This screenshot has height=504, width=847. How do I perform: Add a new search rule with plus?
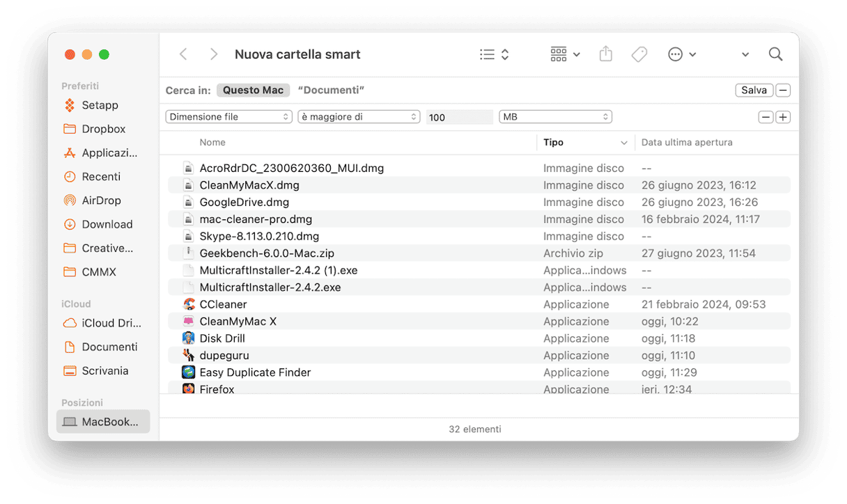click(x=783, y=117)
